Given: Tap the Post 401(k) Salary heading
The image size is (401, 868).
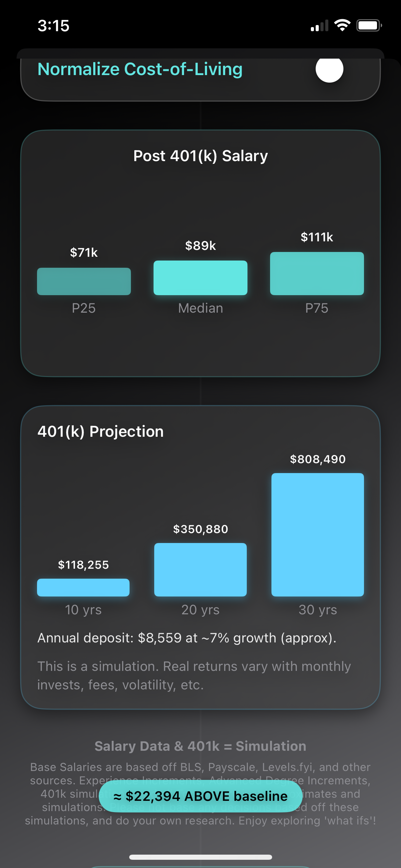Looking at the screenshot, I should pyautogui.click(x=200, y=156).
